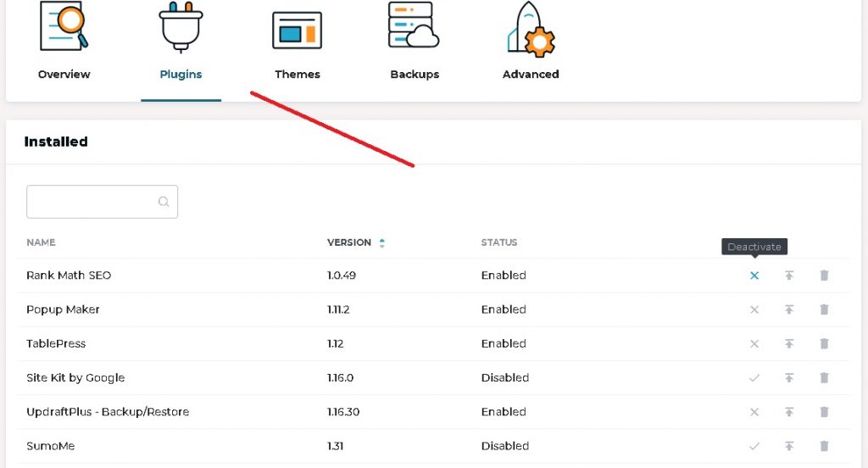This screenshot has height=468, width=868.
Task: Switch to the Plugins tab
Action: 181,75
